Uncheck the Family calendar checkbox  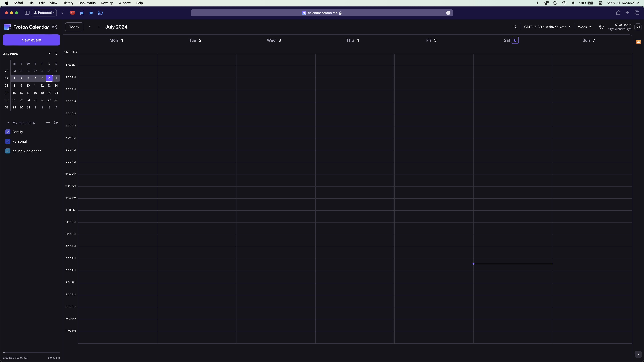coord(8,132)
